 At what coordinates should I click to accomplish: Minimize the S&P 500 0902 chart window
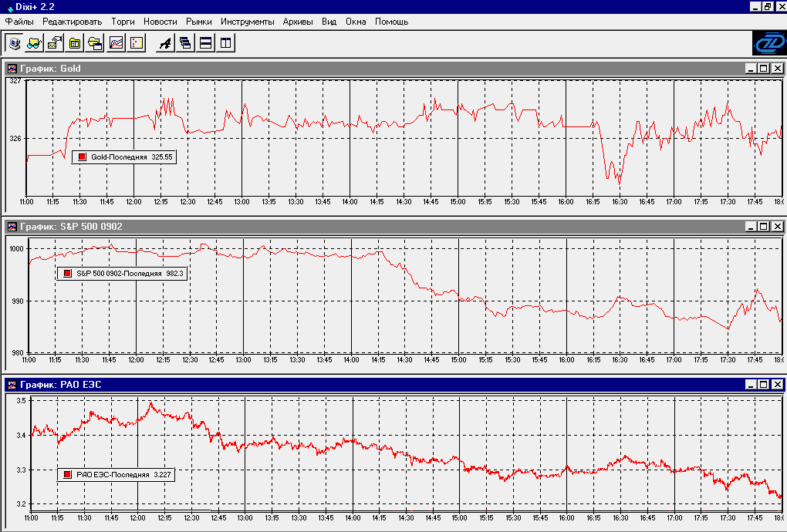point(751,227)
